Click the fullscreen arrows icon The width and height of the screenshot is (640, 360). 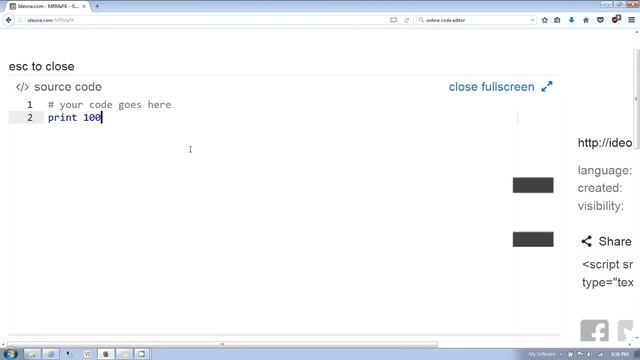click(547, 87)
